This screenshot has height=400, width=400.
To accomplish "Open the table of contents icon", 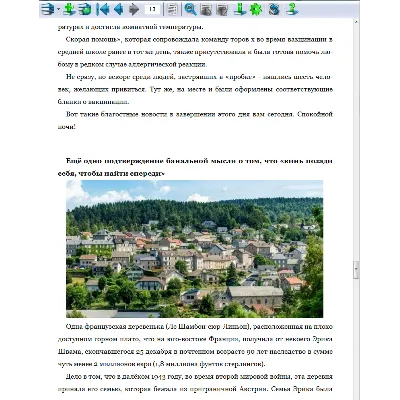I will click(172, 9).
